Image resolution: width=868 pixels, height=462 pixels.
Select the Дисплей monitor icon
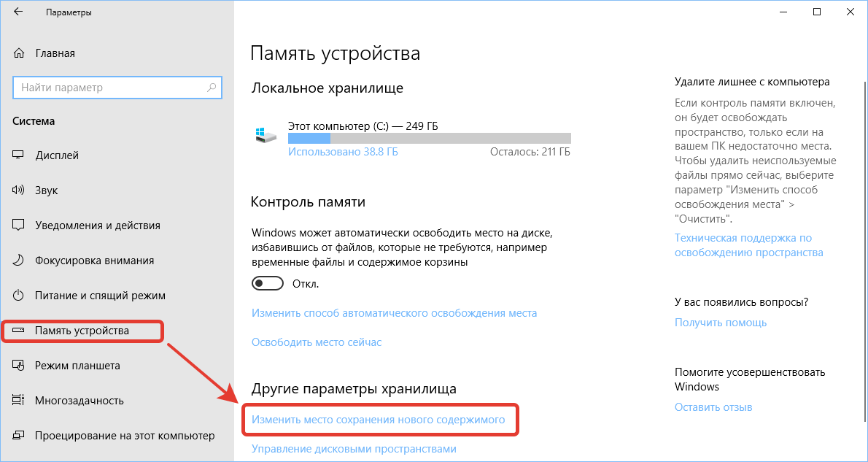click(x=18, y=155)
